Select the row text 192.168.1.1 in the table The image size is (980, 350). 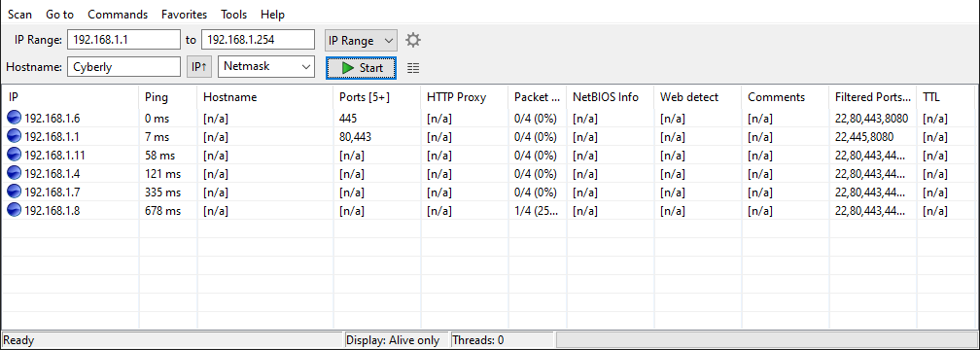[x=52, y=136]
